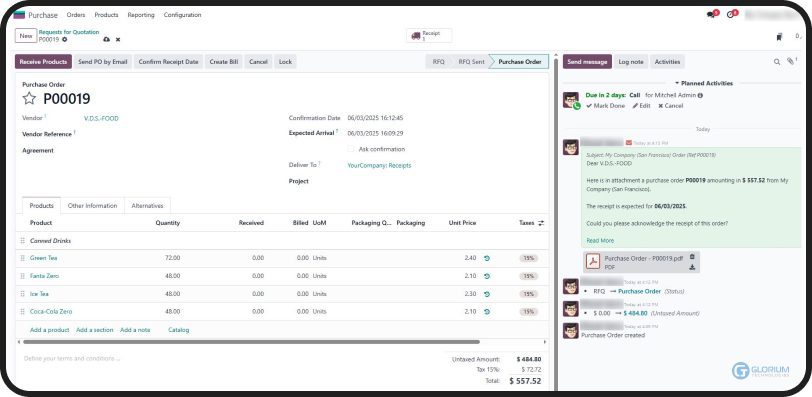The image size is (812, 397).
Task: Delete the PDF attachment with trash icon
Action: point(692,257)
